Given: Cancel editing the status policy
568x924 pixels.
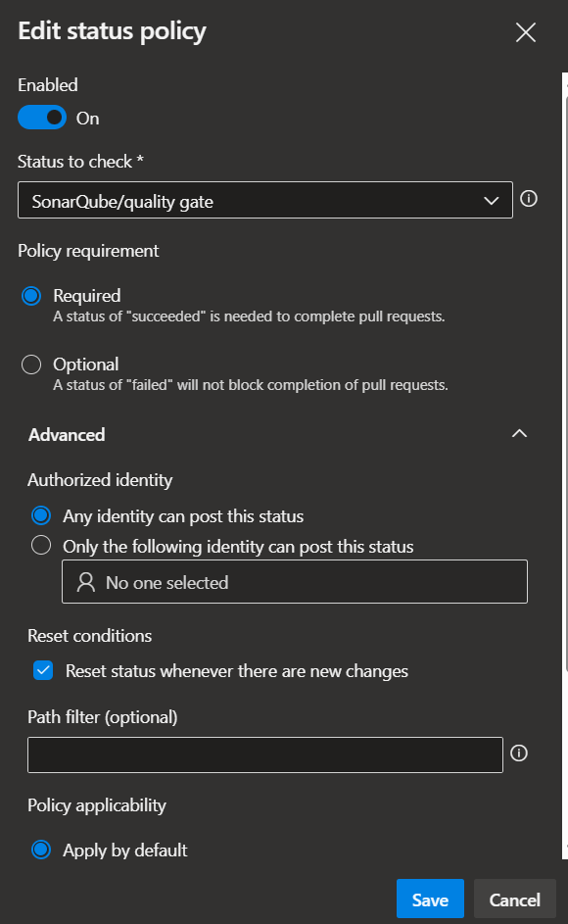Looking at the screenshot, I should pos(515,899).
